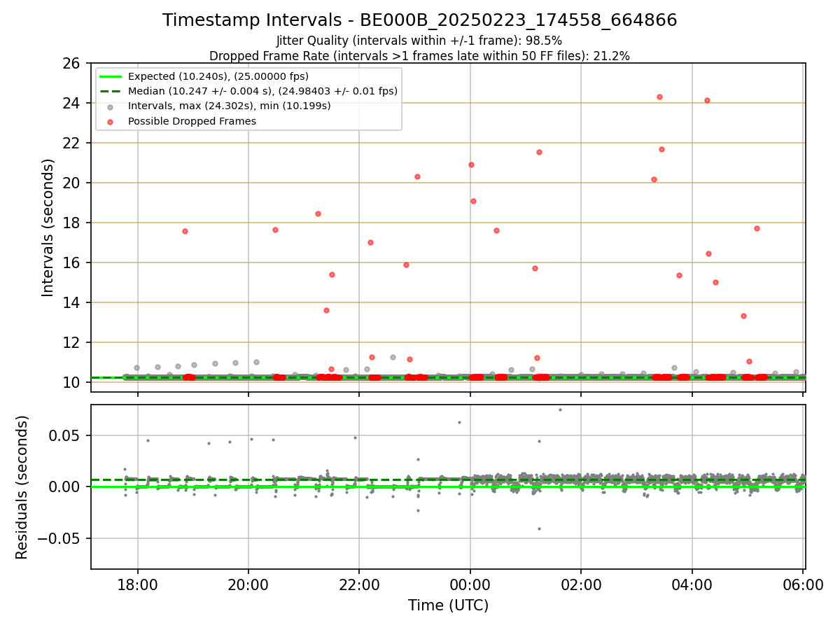The image size is (840, 630).
Task: Click the "22" tick on the intervals axis
Action: point(73,143)
